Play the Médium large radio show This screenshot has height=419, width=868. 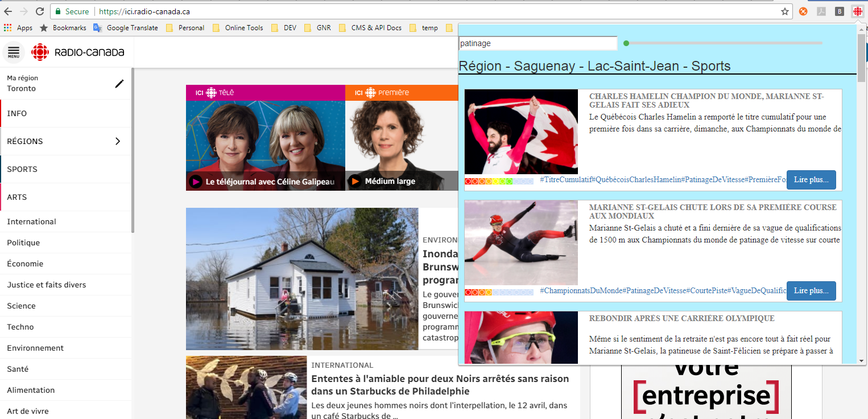click(x=355, y=182)
